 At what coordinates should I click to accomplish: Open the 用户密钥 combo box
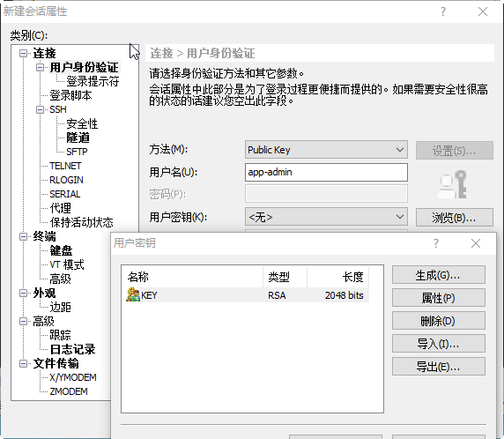click(x=326, y=217)
